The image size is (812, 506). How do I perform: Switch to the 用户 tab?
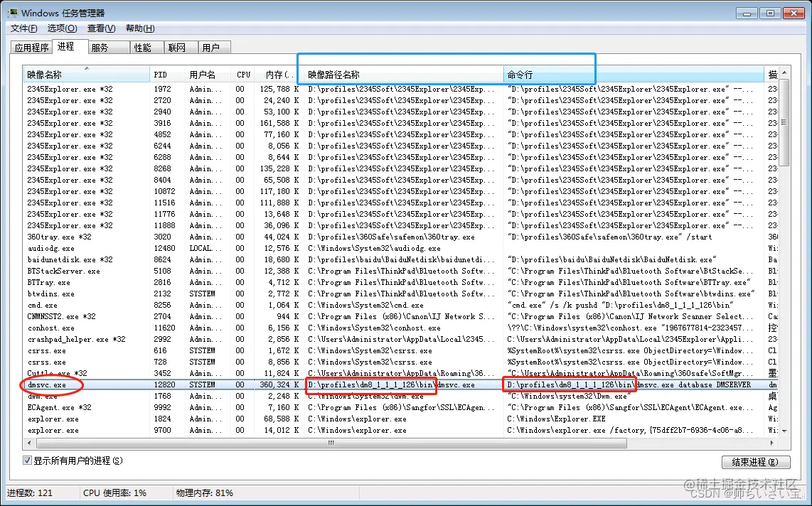coord(215,48)
